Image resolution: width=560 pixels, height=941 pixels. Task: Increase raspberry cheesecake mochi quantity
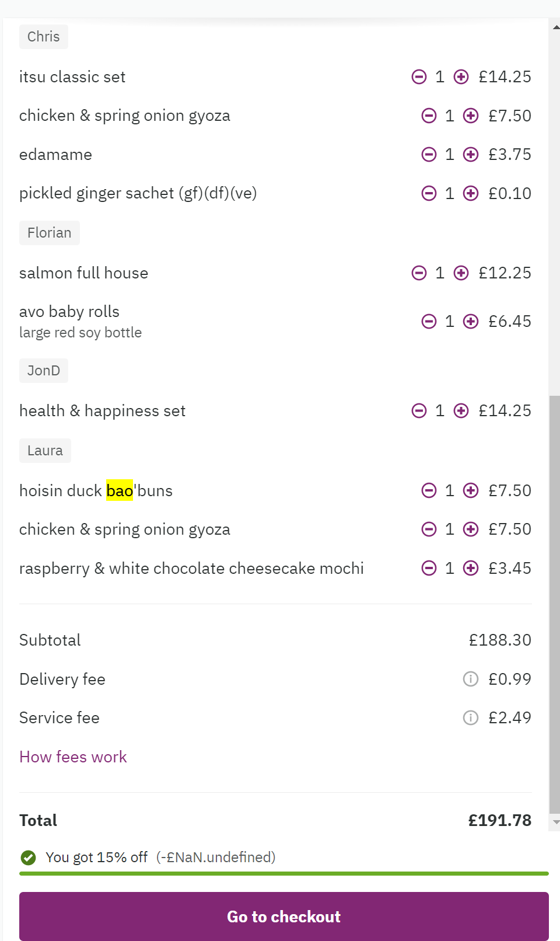(471, 568)
